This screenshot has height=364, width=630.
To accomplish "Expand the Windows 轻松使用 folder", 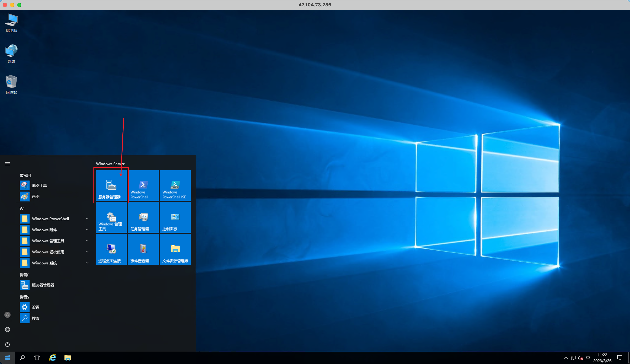I will click(55, 252).
